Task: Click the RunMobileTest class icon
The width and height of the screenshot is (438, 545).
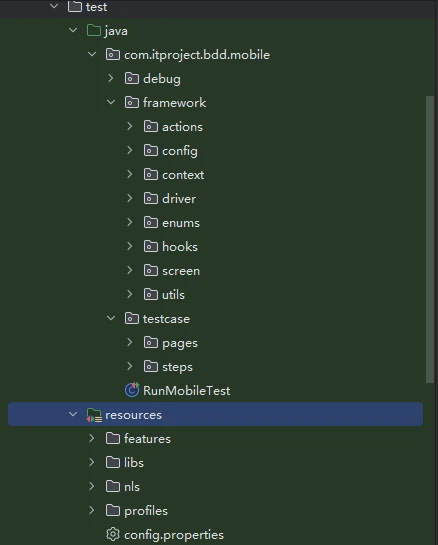Action: point(132,390)
